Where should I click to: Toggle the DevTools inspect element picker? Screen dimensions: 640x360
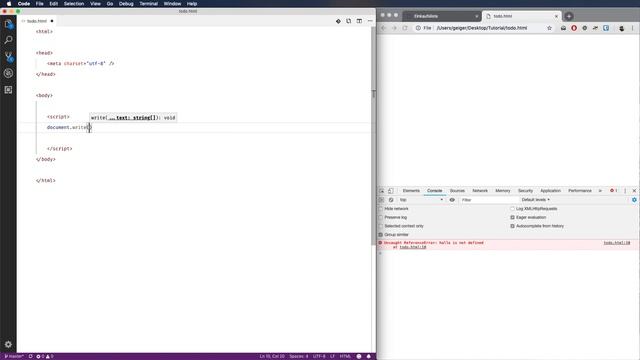pos(382,191)
